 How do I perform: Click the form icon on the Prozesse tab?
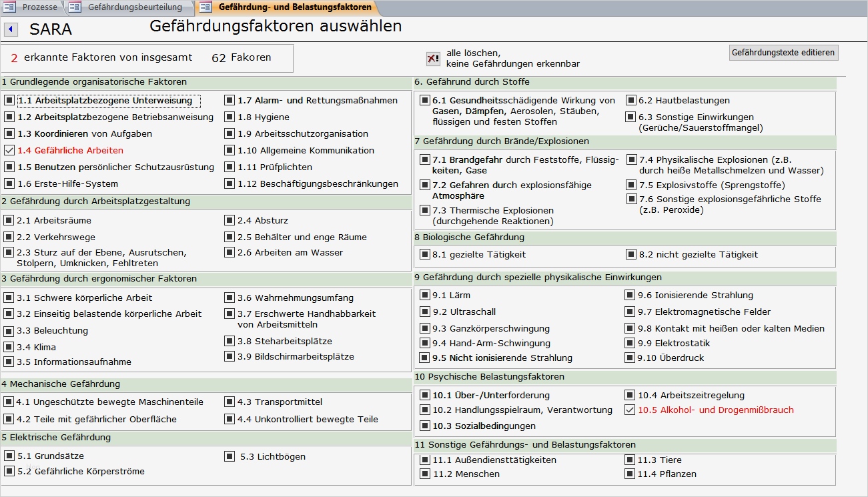[x=11, y=7]
